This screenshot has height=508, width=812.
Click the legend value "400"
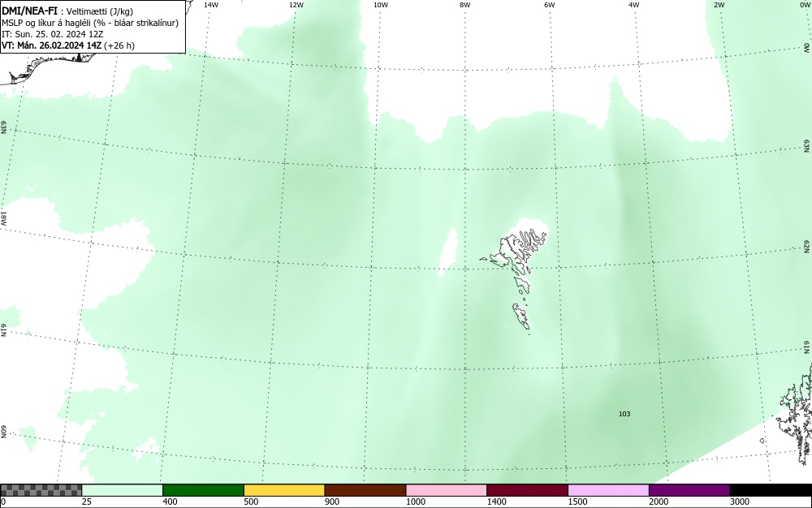[170, 502]
